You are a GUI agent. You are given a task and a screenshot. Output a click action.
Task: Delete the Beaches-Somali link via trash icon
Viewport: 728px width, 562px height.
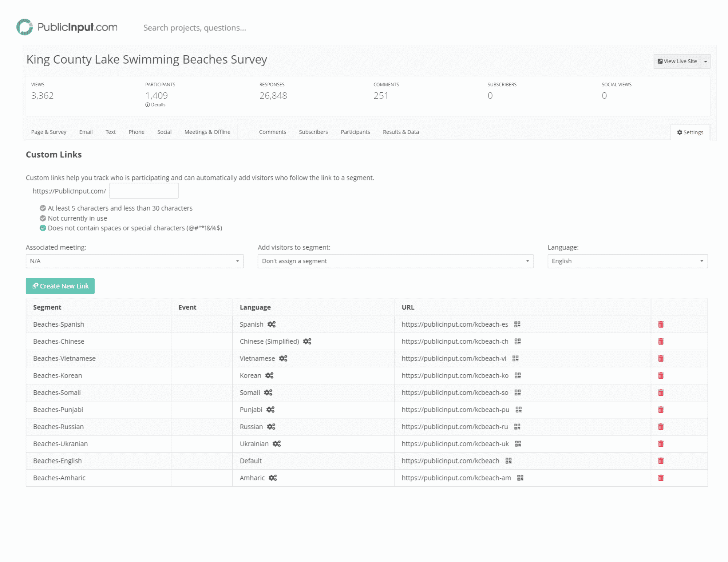[x=661, y=392]
